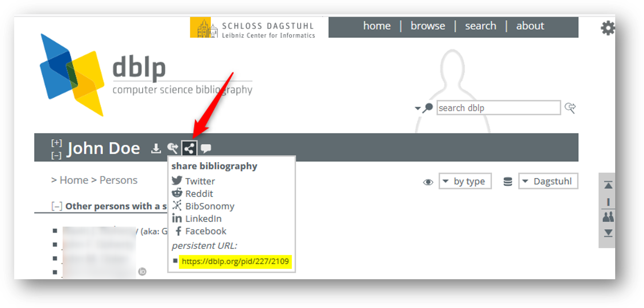644x308 pixels.
Task: Click the download export icon beside John Doe
Action: point(156,148)
